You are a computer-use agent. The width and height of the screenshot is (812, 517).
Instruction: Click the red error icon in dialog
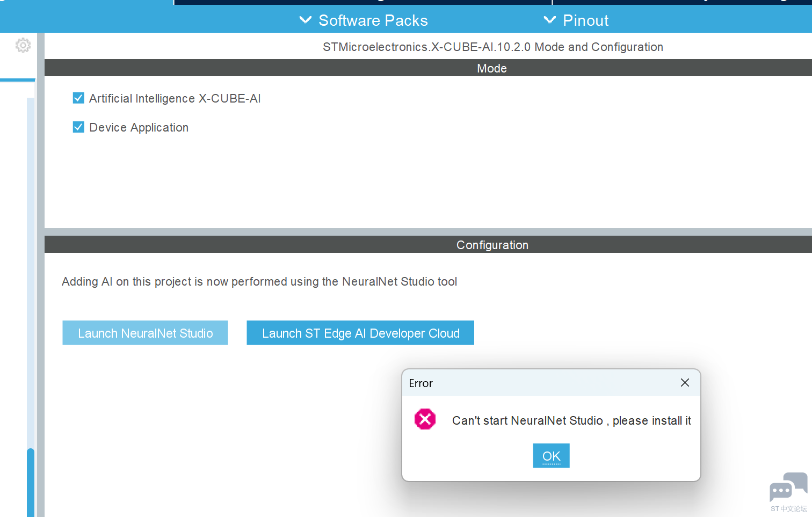425,419
